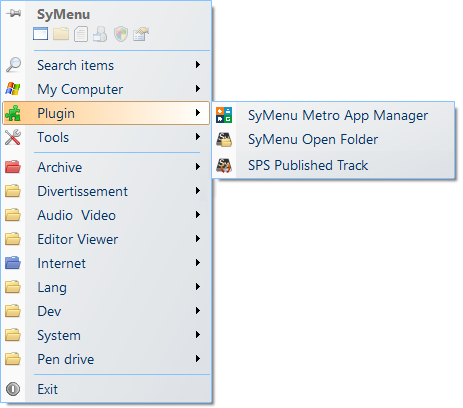Image resolution: width=463 pixels, height=408 pixels.
Task: Click the window icon under SyMenu title
Action: click(x=41, y=34)
